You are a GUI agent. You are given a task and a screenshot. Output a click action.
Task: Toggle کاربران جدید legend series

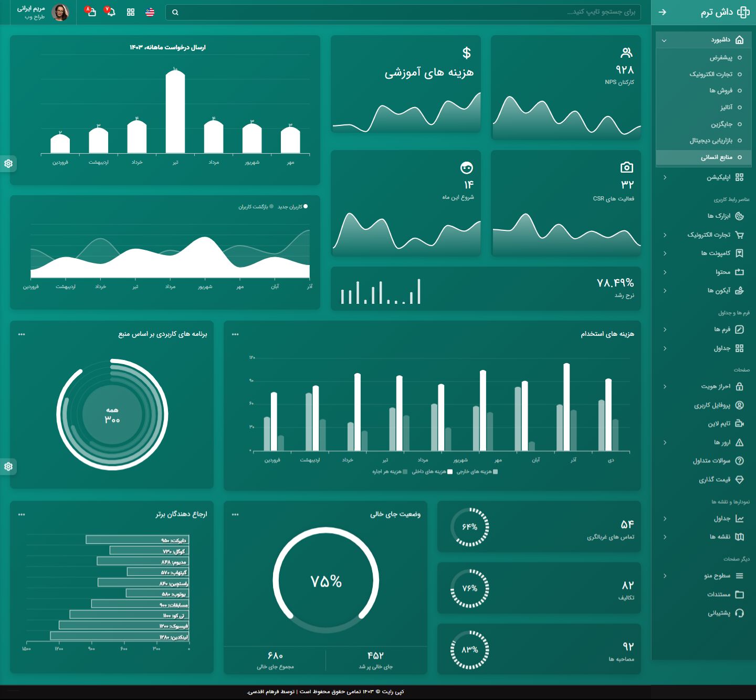(292, 207)
